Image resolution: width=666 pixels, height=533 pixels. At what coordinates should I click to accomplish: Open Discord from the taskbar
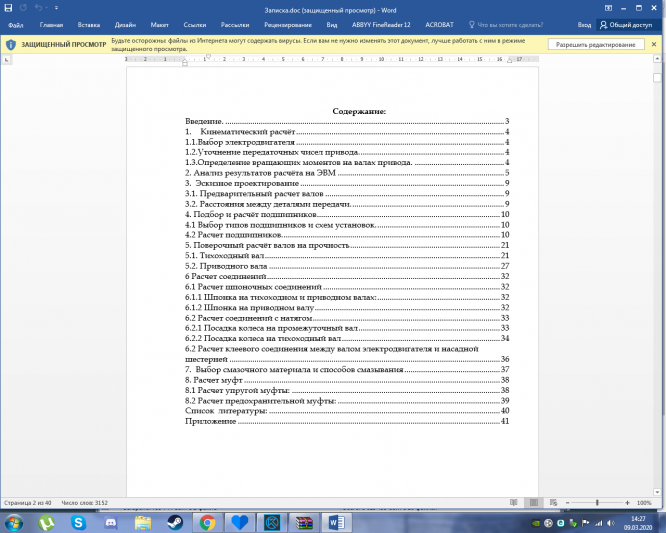[x=110, y=523]
